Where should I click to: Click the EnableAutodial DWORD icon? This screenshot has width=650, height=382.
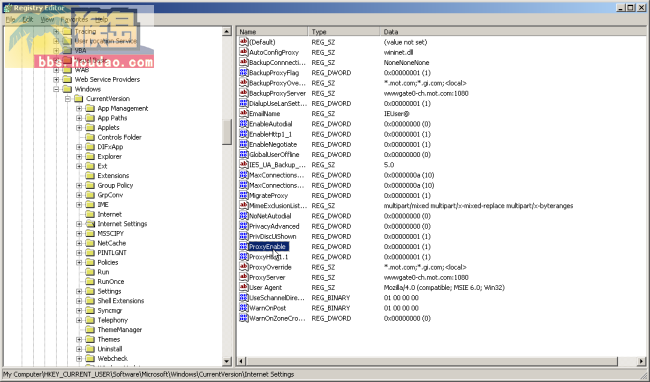point(244,124)
